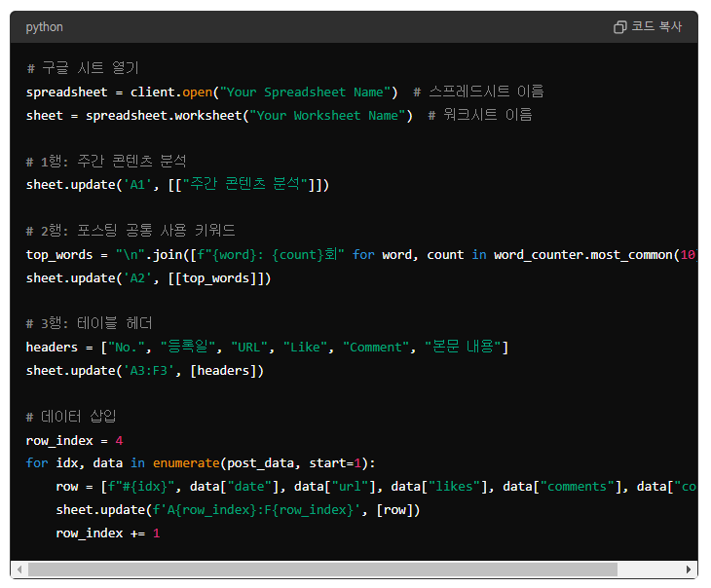Click the left scrollbar arrow
This screenshot has height=588, width=711.
tap(19, 569)
